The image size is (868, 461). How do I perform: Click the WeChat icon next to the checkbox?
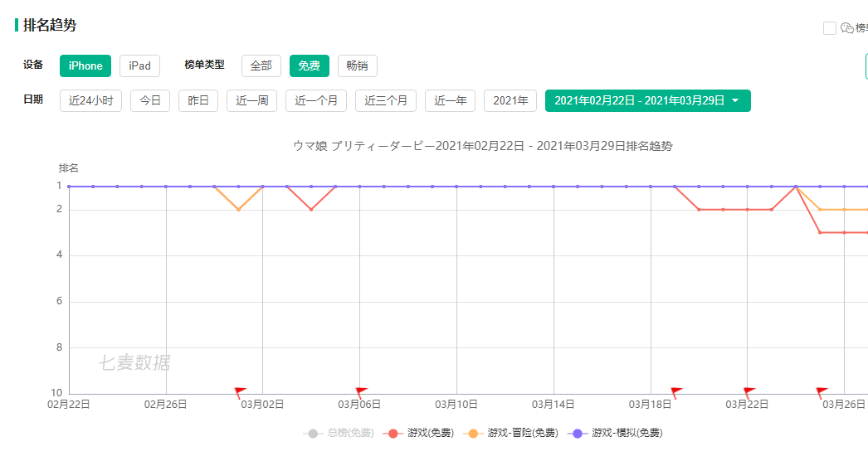pyautogui.click(x=847, y=28)
